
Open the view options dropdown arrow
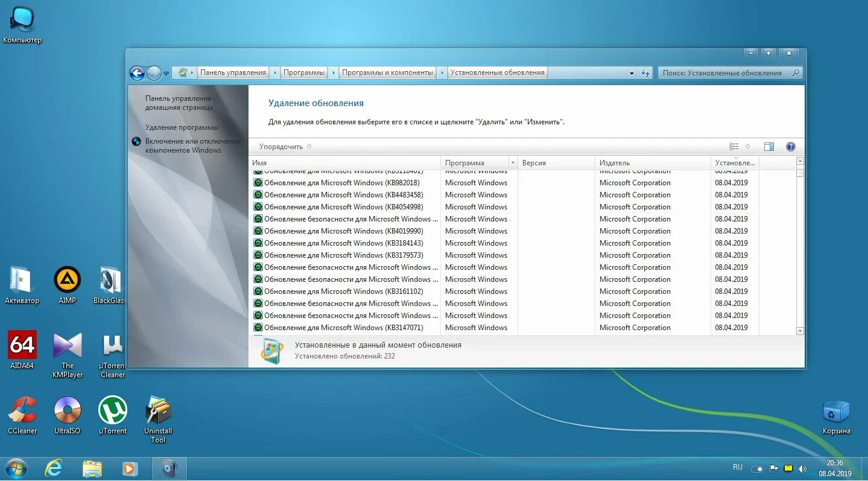748,147
